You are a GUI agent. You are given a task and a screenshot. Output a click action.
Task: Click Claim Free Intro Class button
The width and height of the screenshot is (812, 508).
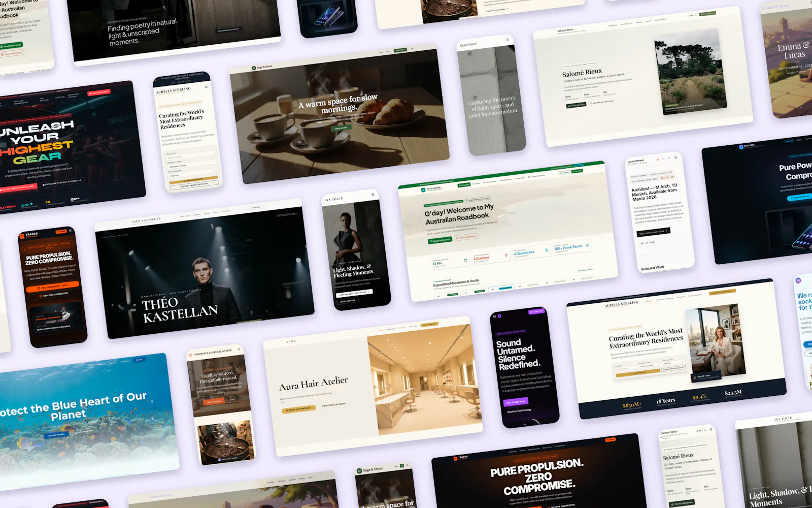point(17,188)
